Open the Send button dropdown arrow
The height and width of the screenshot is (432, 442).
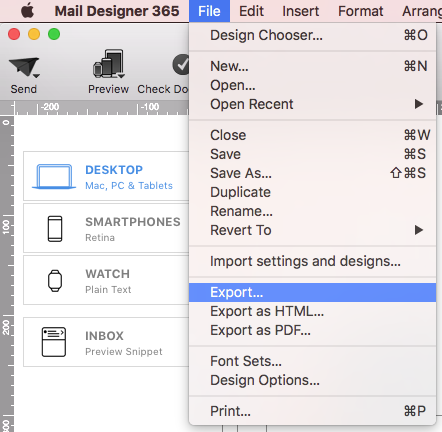[36, 76]
